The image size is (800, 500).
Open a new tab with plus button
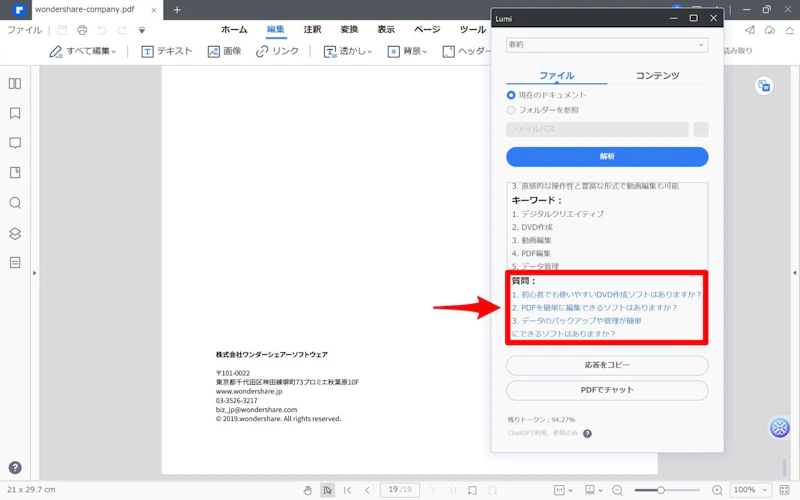(x=177, y=10)
